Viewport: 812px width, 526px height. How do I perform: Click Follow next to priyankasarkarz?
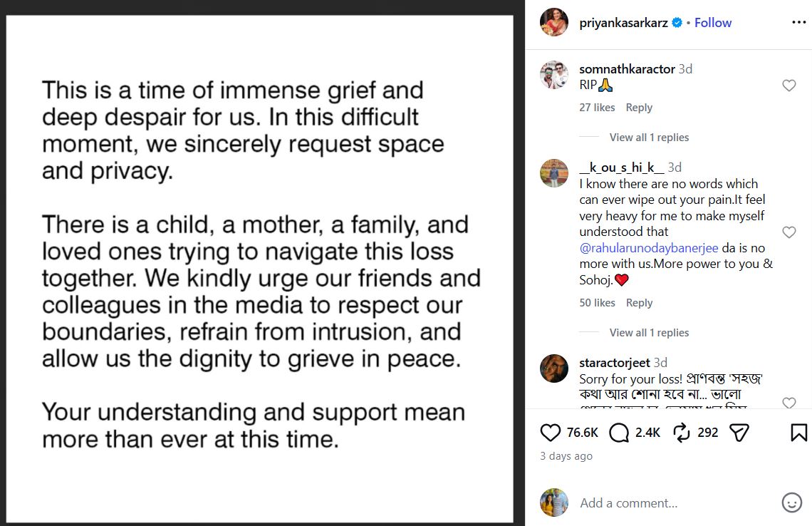coord(712,22)
